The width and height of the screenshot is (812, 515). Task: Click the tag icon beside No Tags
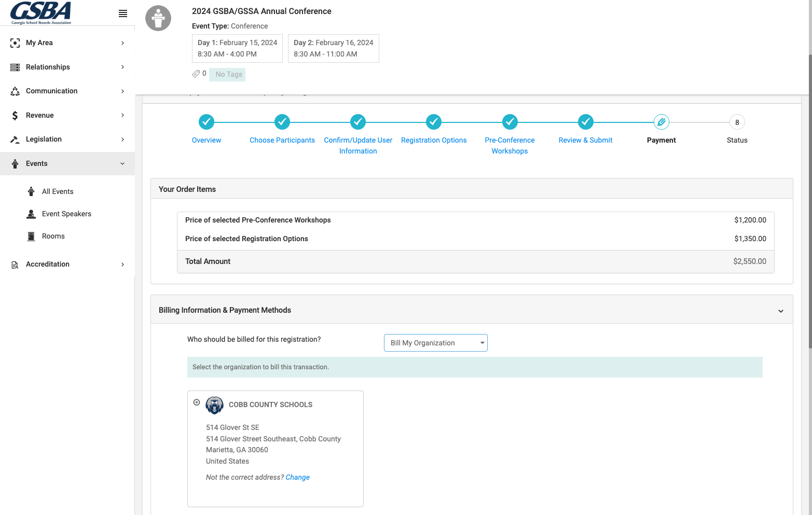click(196, 74)
